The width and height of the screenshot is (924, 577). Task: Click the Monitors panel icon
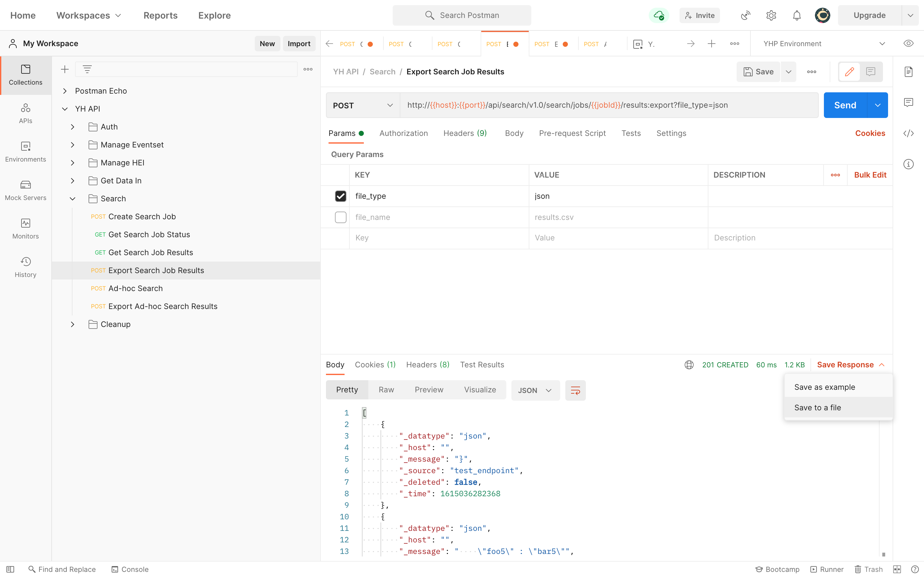[x=25, y=223]
